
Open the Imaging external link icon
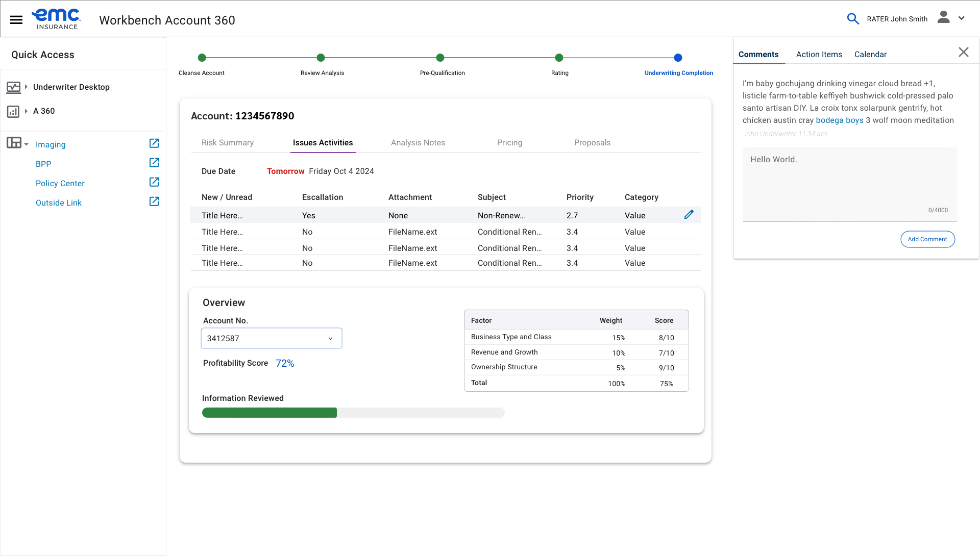154,143
